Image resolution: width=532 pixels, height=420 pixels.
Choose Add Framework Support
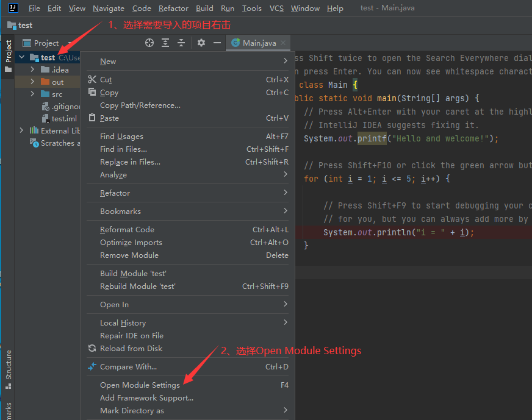tap(188, 398)
